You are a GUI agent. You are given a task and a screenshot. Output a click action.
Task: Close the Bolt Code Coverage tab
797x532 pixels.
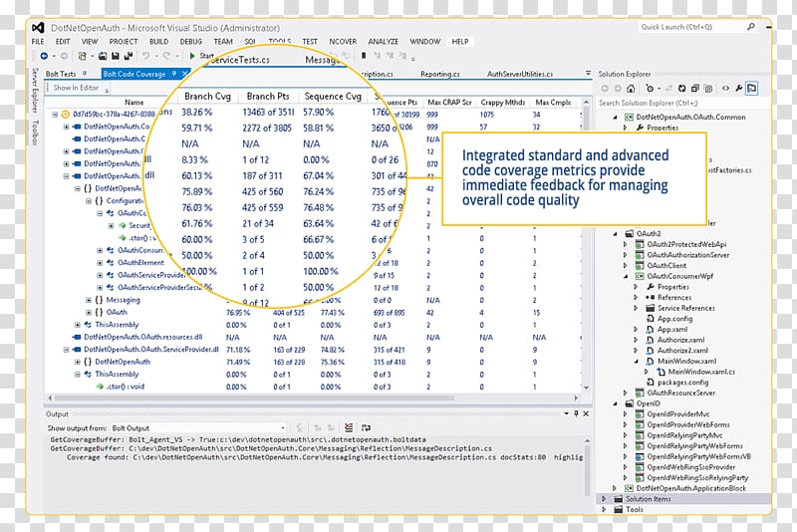[185, 74]
